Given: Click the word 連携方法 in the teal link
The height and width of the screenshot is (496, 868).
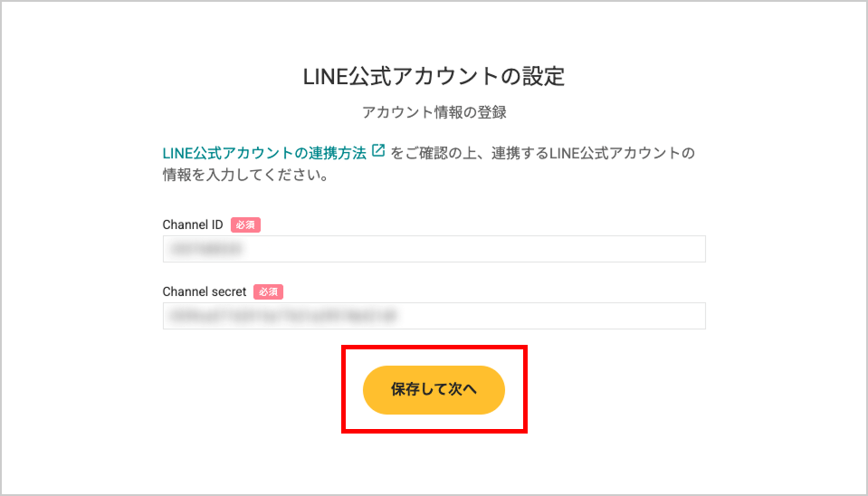Looking at the screenshot, I should 338,153.
